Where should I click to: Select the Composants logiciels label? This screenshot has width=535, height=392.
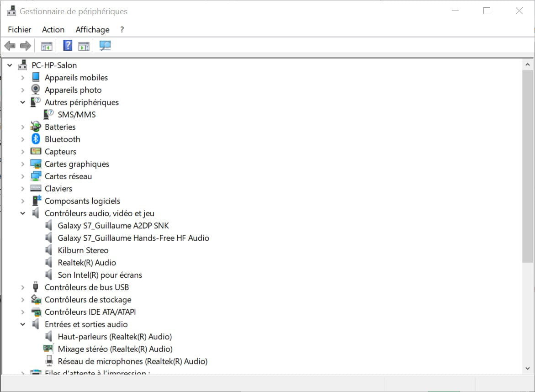(x=82, y=201)
